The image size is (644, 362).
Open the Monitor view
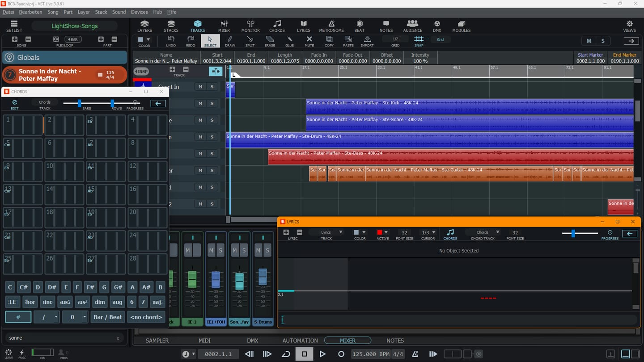250,26
